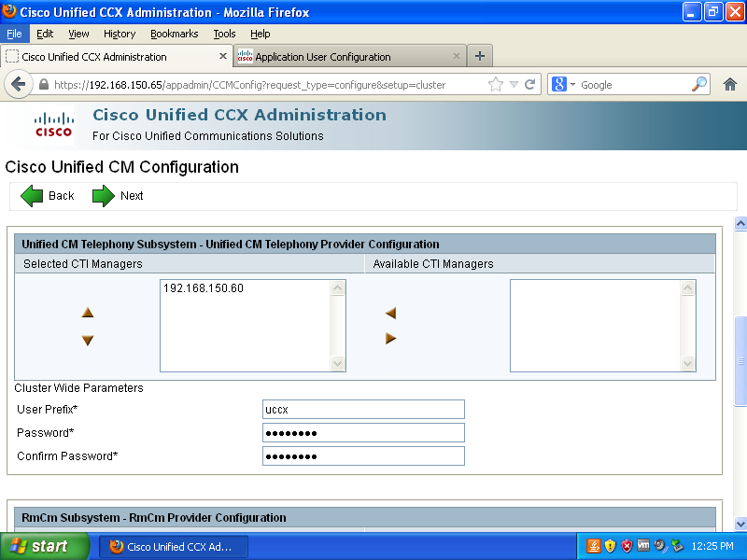Click the yellow security shield tray icon

click(610, 546)
